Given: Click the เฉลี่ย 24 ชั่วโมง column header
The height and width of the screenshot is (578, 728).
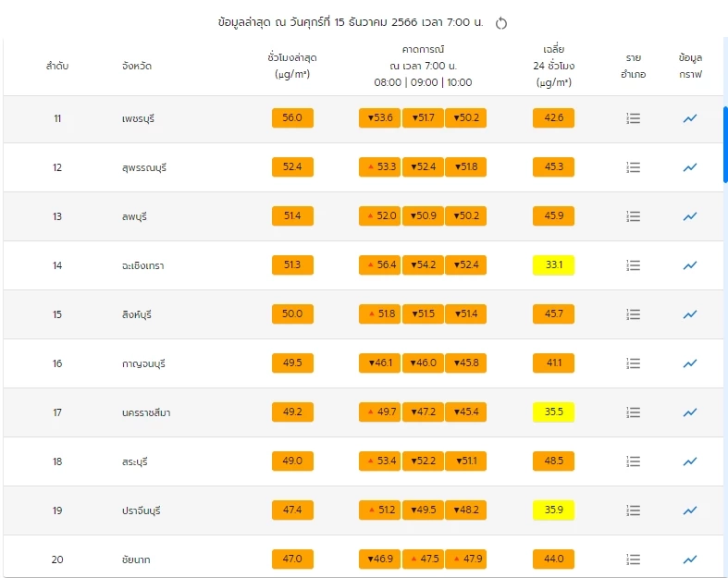Looking at the screenshot, I should (x=554, y=66).
